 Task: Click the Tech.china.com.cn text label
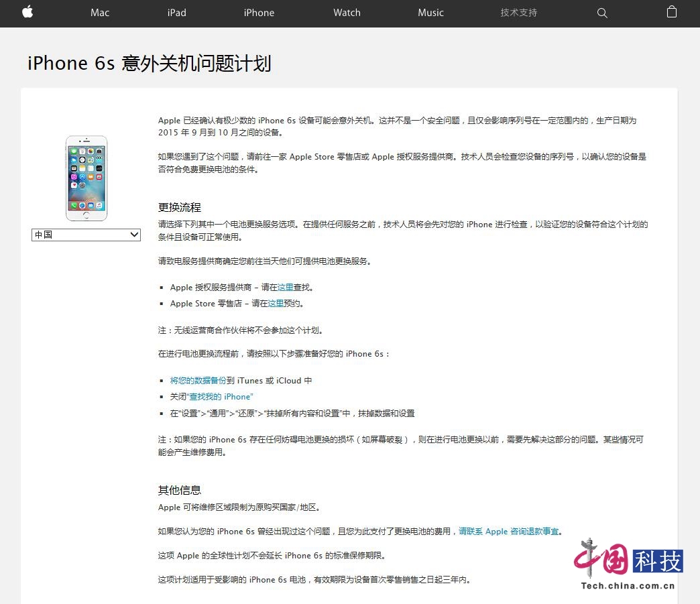628,586
